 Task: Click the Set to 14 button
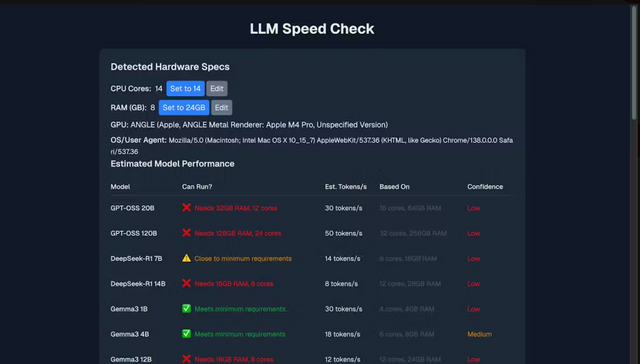[x=185, y=89]
